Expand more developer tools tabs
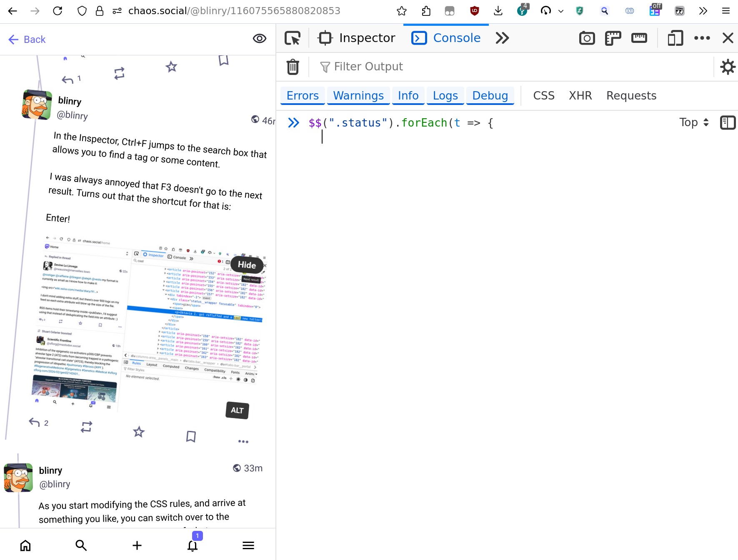738x560 pixels. [x=502, y=38]
